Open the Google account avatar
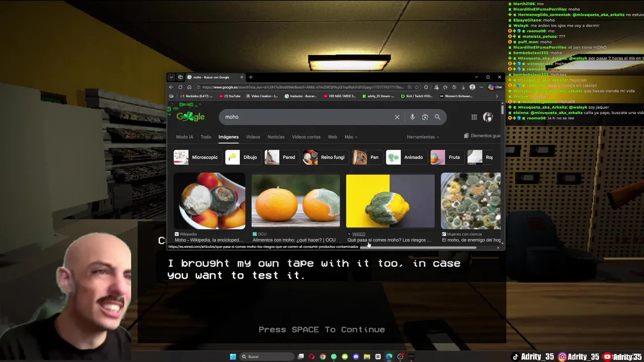 tap(488, 117)
